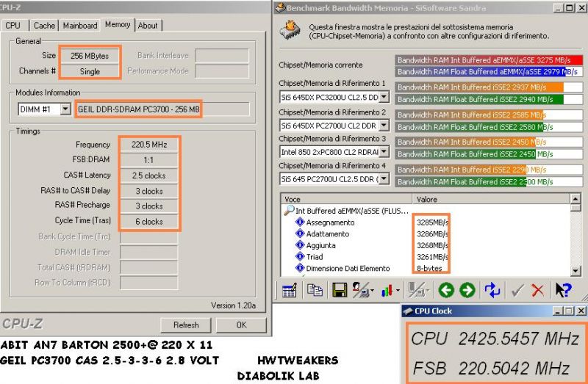Click the user/computer icon in Sandra toolbar
The image size is (588, 384).
click(360, 290)
